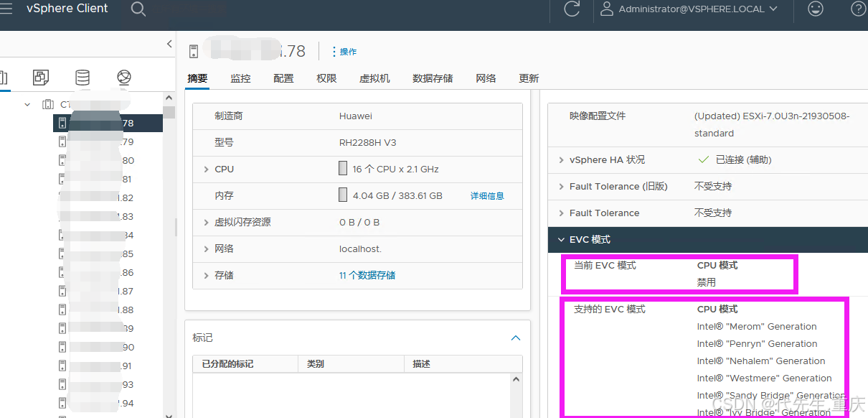Open the 详细信息 memory link
The image size is (868, 418).
click(x=487, y=196)
